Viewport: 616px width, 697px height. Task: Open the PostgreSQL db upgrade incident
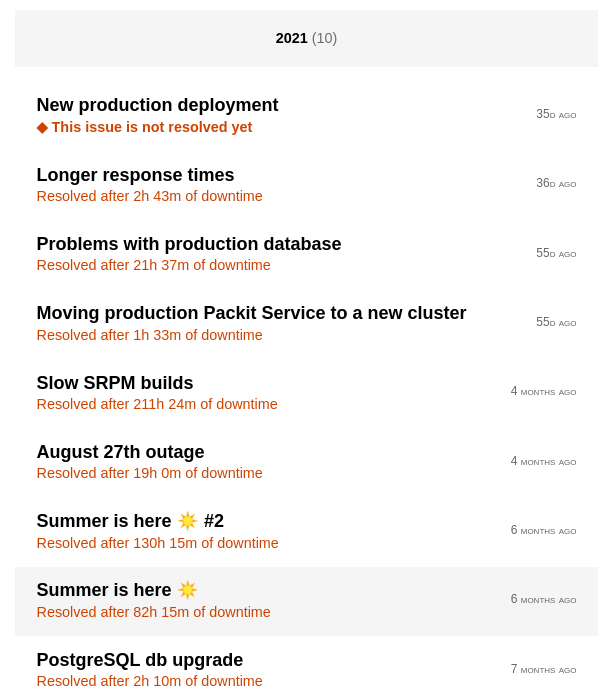[140, 660]
